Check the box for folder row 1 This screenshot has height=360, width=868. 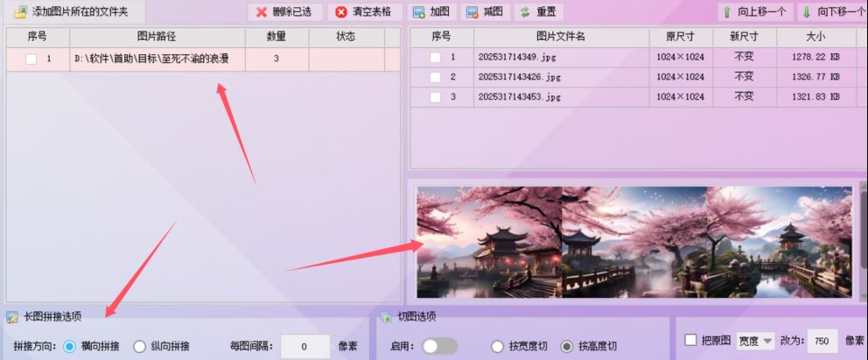pos(31,59)
